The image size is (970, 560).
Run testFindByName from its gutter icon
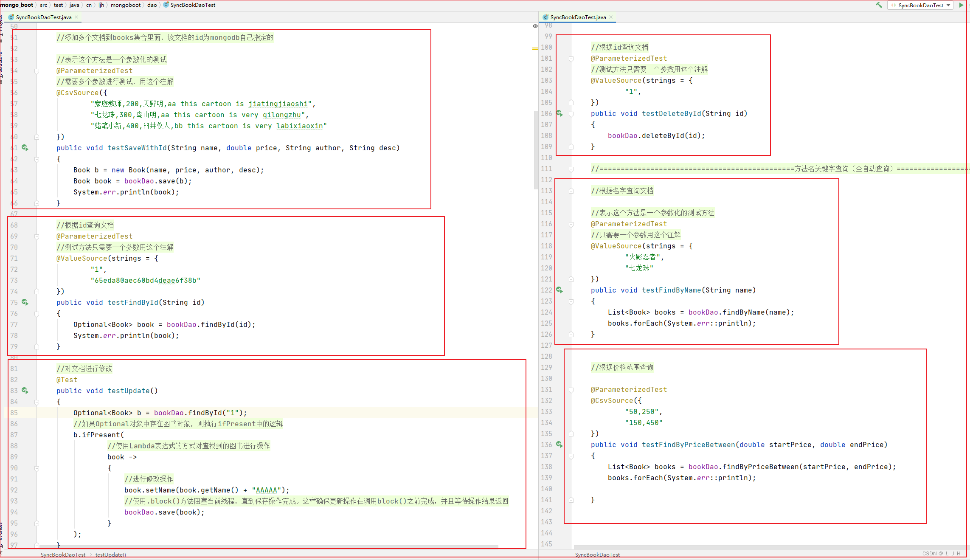(560, 290)
